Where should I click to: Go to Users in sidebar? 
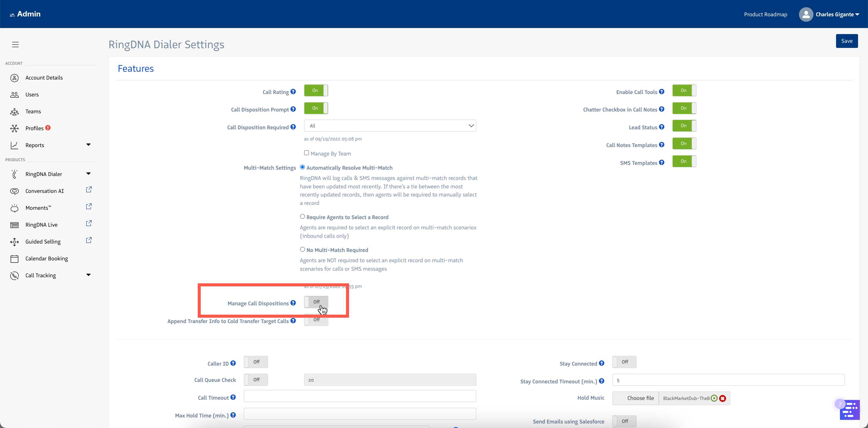point(32,95)
